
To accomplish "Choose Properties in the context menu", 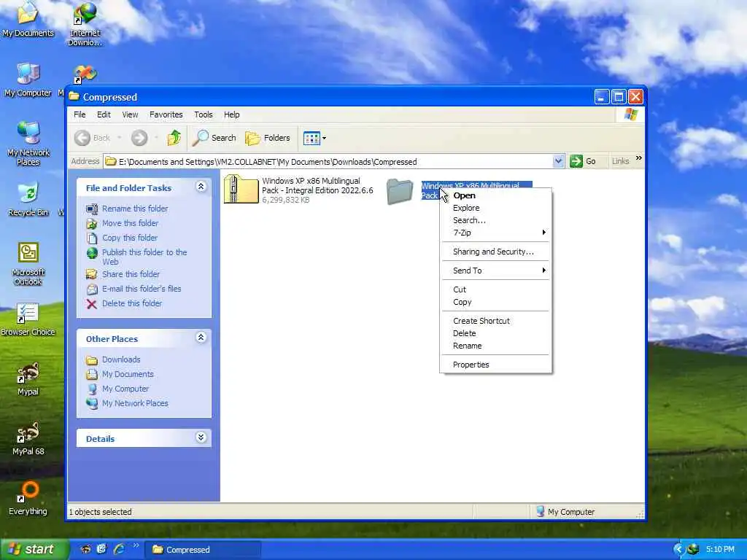I will coord(495,365).
